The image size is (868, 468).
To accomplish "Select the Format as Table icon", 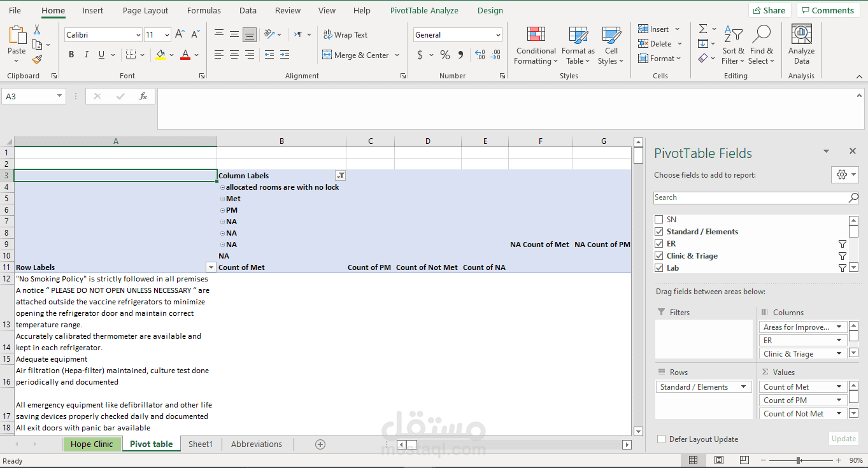I will (578, 45).
